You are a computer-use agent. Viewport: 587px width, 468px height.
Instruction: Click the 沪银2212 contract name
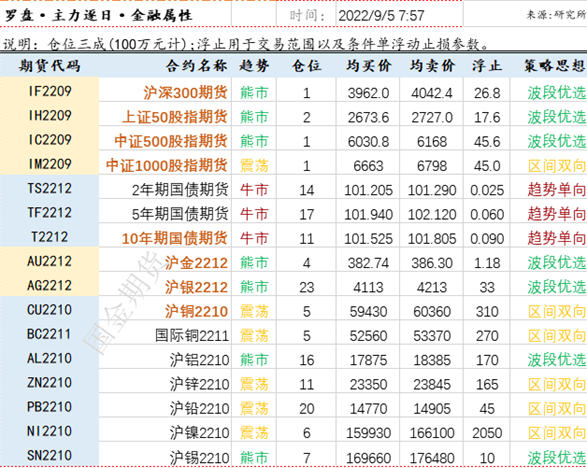pyautogui.click(x=196, y=287)
